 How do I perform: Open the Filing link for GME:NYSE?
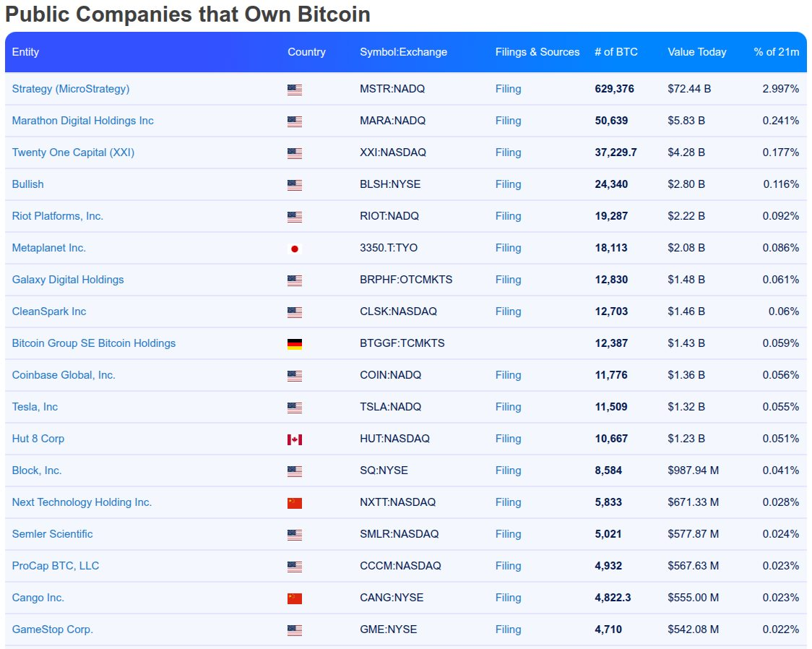click(508, 629)
